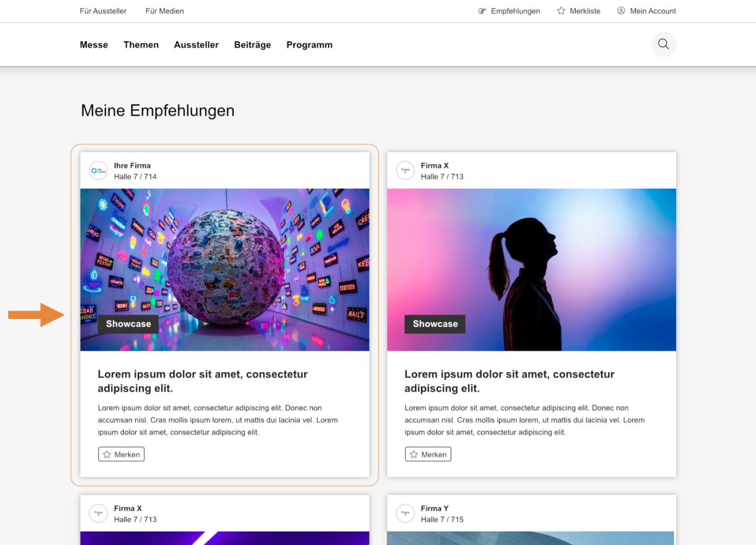Viewport: 756px width, 545px height.
Task: Toggle Merken on the Firma X showcase card
Action: [x=428, y=454]
